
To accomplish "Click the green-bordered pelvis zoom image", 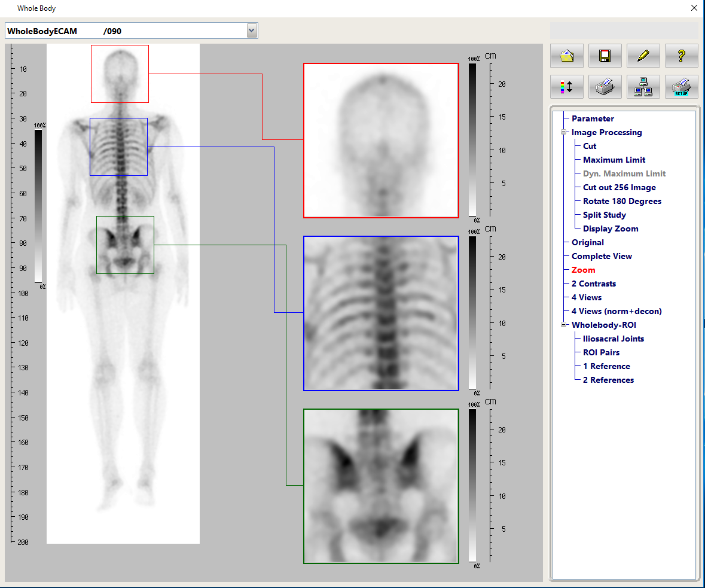I will [381, 486].
